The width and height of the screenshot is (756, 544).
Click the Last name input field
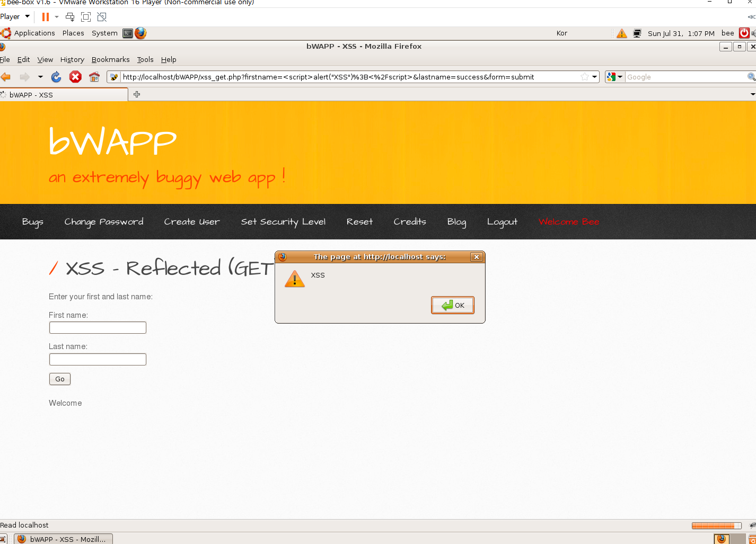pyautogui.click(x=98, y=360)
